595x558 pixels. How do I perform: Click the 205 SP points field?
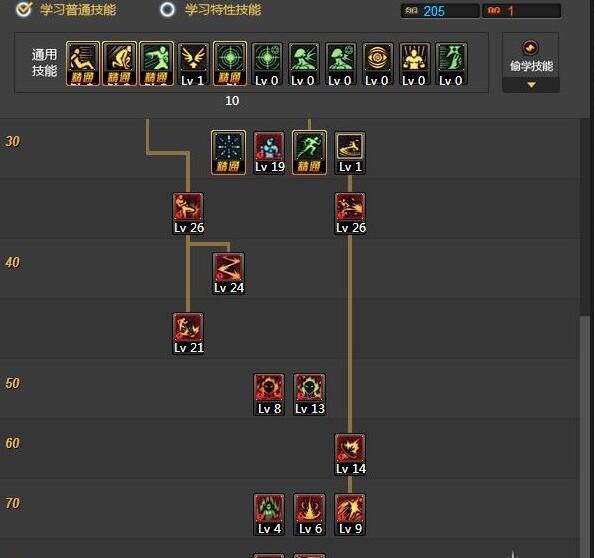(x=440, y=11)
